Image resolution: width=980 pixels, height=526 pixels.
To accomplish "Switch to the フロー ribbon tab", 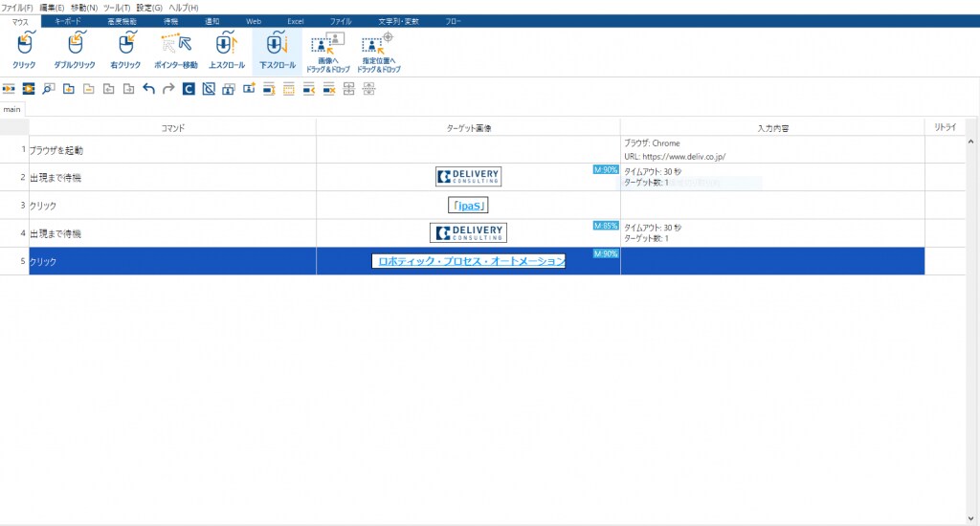I will 453,21.
